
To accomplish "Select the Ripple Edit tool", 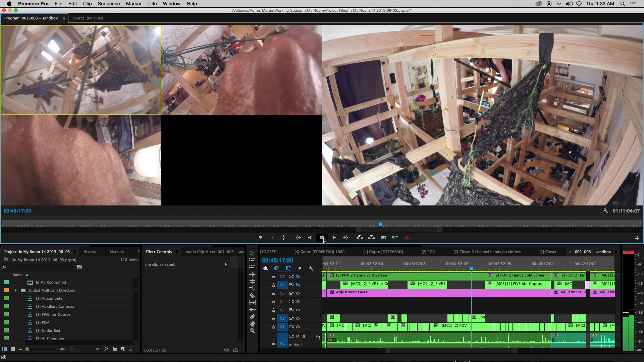I will coord(252,275).
